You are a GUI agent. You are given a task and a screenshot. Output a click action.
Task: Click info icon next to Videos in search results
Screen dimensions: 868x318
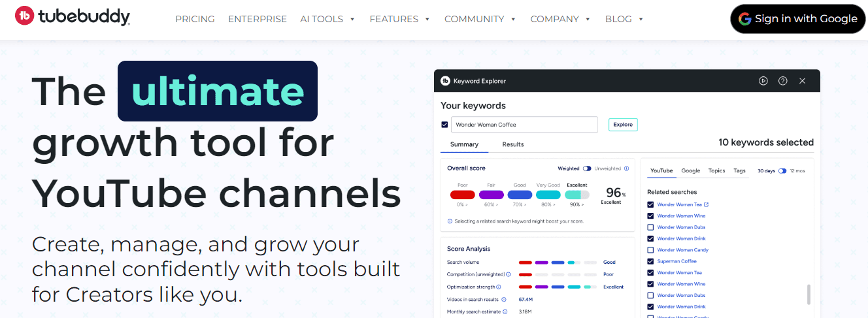(503, 299)
